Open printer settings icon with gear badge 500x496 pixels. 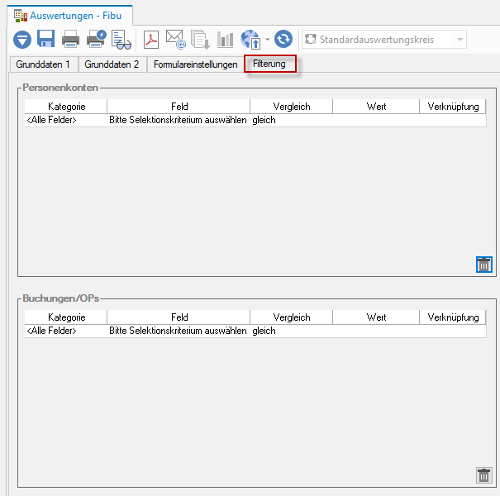click(96, 39)
